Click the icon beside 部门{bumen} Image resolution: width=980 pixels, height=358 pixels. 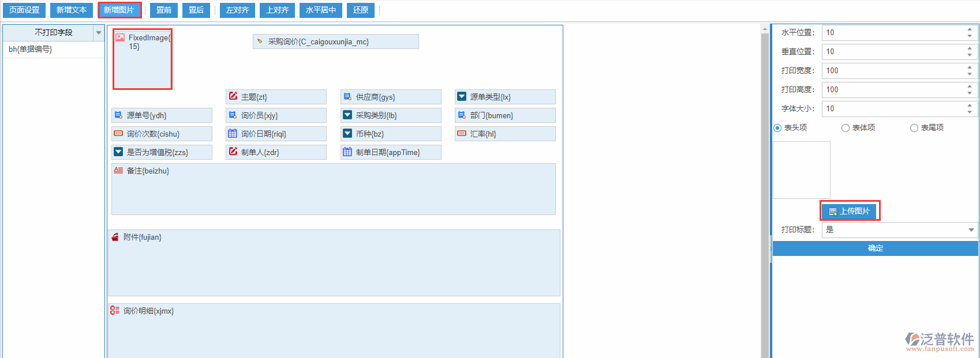coord(462,115)
